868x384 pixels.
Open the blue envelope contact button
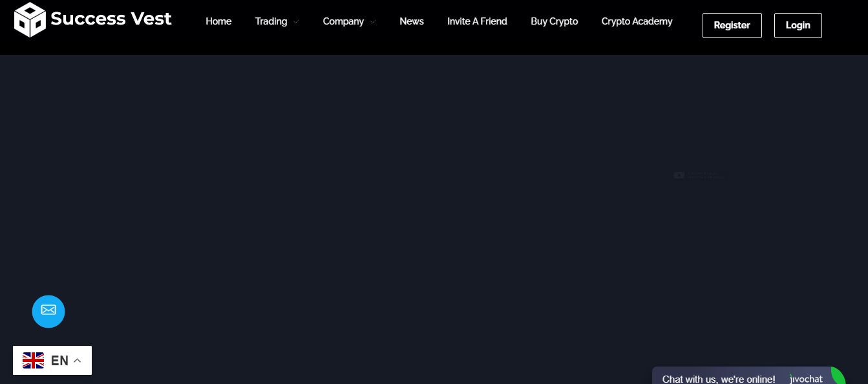[48, 311]
